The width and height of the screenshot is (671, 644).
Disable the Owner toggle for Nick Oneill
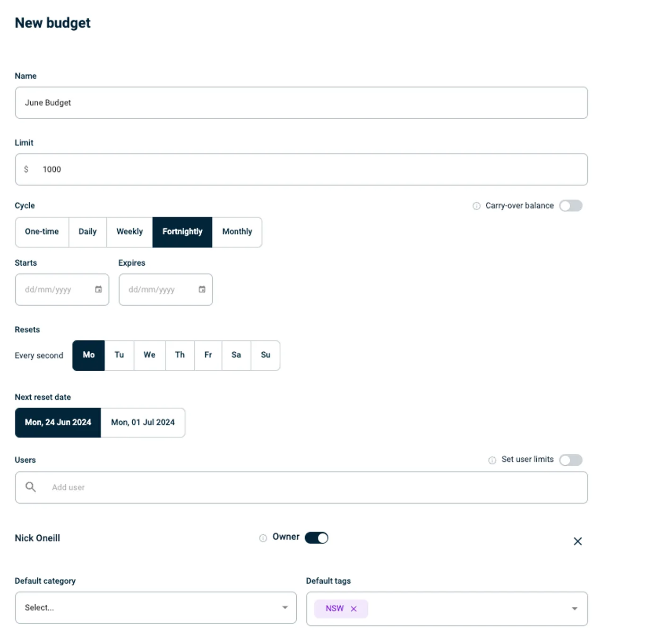316,538
